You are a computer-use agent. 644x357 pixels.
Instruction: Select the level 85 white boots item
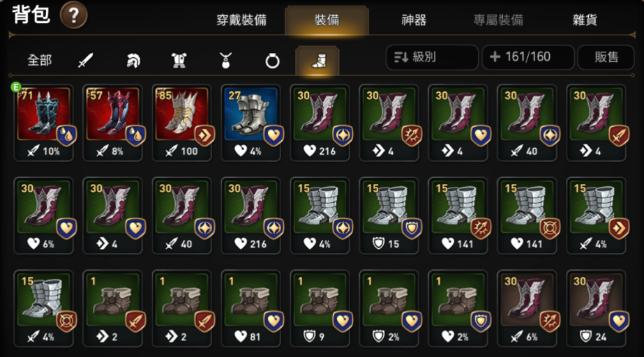coord(181,123)
